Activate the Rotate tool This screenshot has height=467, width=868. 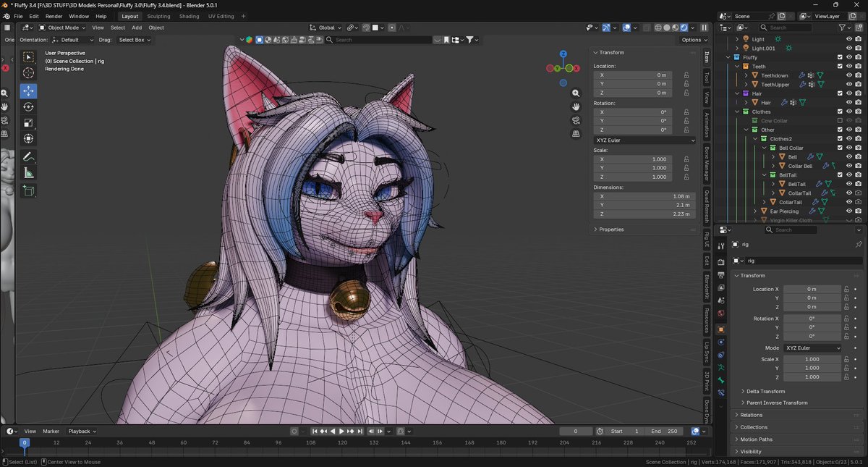(29, 107)
